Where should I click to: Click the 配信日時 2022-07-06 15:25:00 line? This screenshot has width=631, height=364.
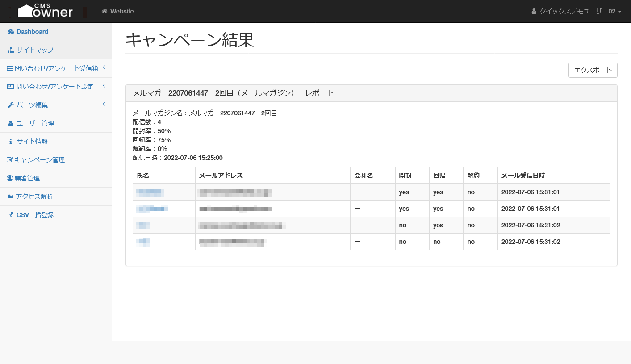tap(178, 158)
